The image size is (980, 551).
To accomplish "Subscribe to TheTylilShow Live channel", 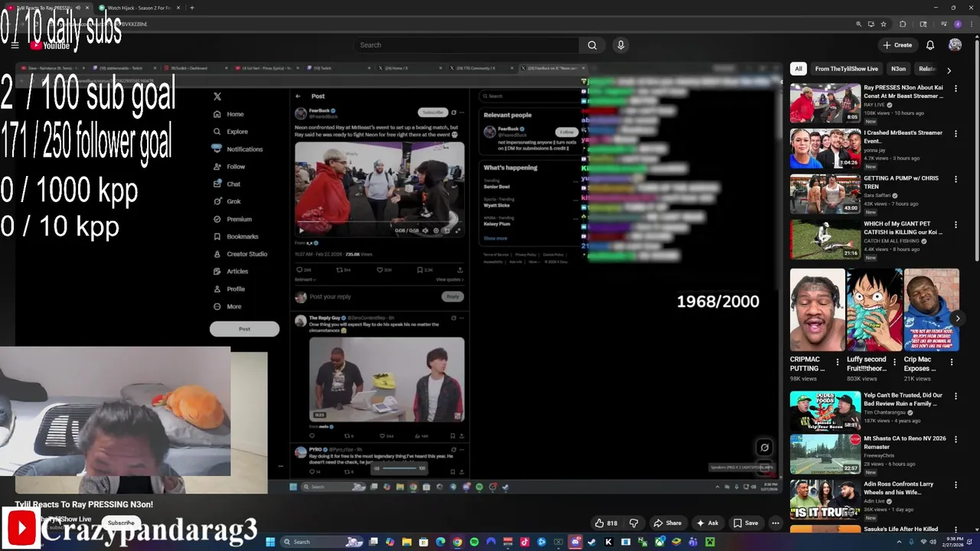I will tap(120, 523).
